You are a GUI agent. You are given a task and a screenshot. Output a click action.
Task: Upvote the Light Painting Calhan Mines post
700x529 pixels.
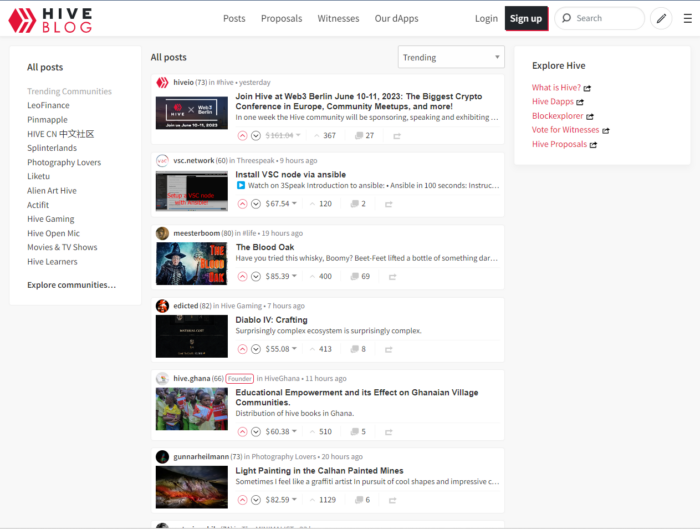(x=242, y=500)
